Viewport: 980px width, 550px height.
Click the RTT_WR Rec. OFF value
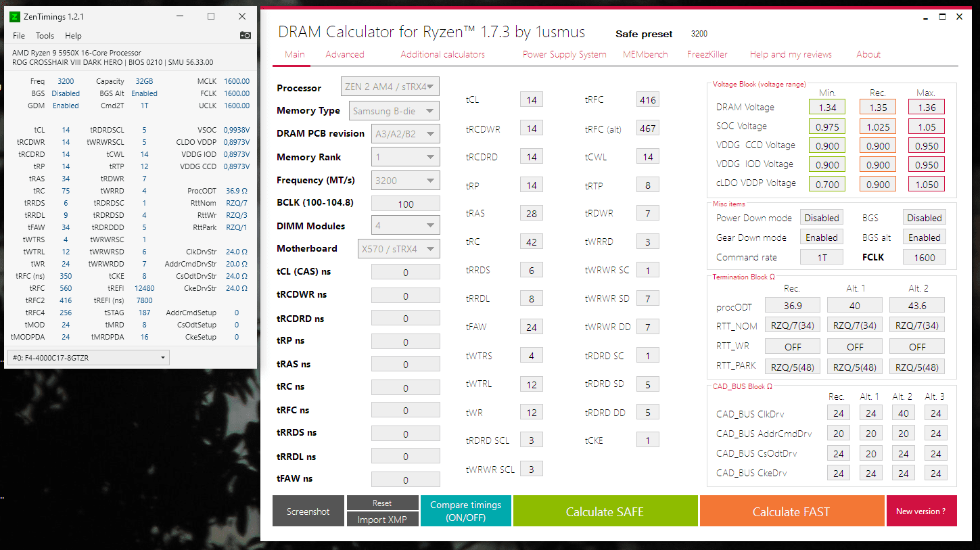pos(793,346)
